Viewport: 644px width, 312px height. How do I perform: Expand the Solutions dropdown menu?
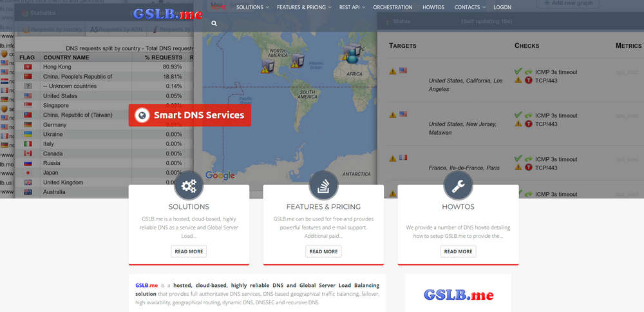(252, 7)
